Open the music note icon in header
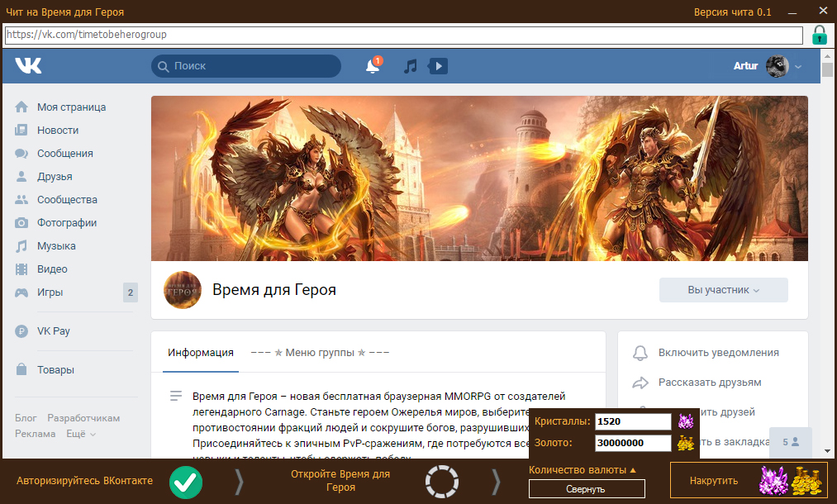Viewport: 837px width, 504px height. (410, 66)
